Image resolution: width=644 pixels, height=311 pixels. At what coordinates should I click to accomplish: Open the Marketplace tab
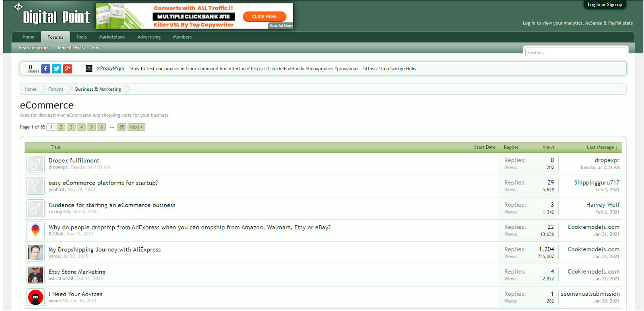pos(112,37)
